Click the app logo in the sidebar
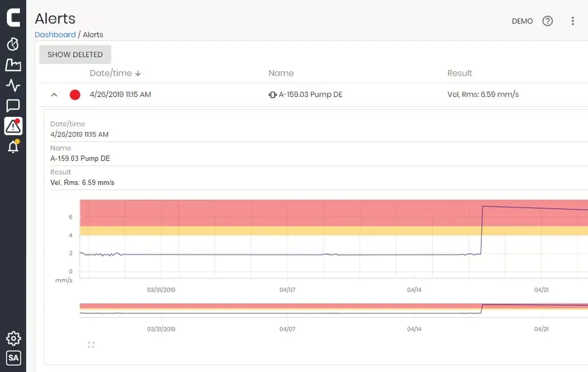 click(13, 17)
